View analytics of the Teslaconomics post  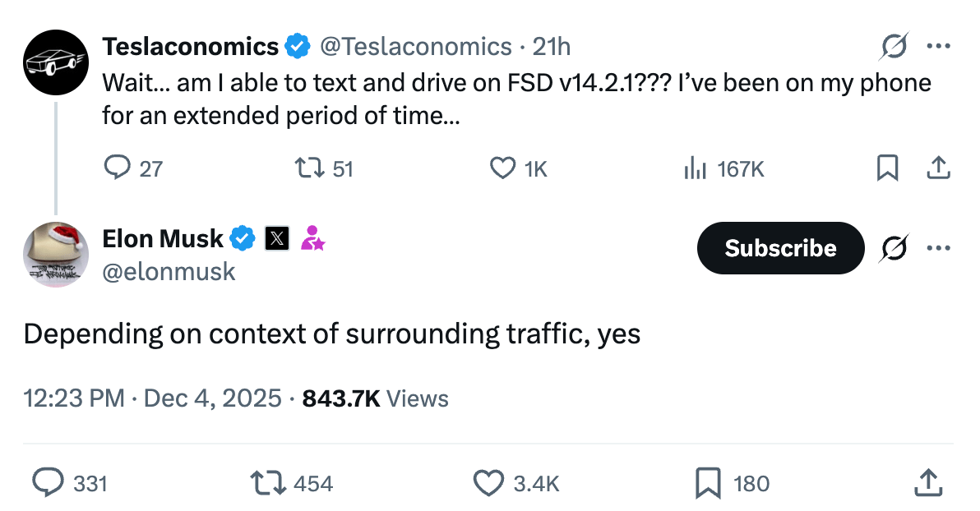pos(695,168)
